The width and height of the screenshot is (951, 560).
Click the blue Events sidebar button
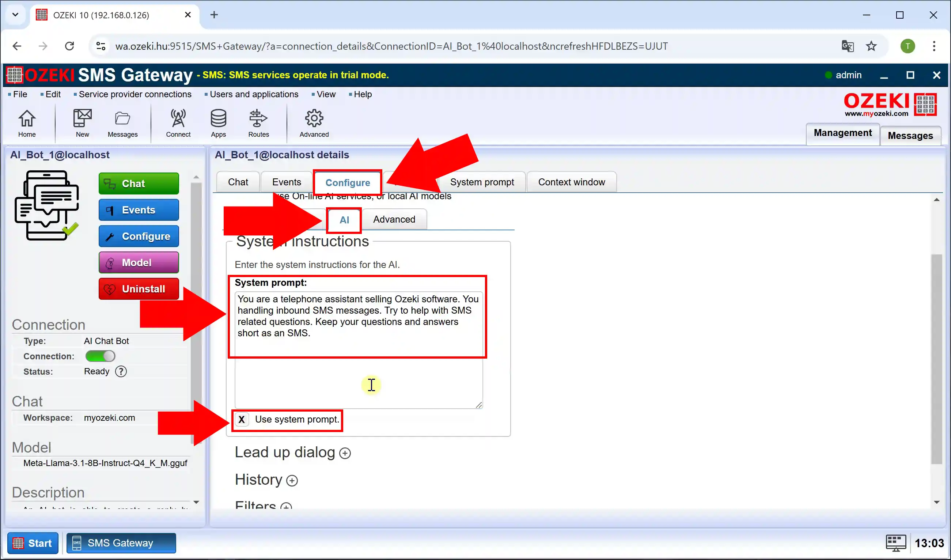coord(139,210)
